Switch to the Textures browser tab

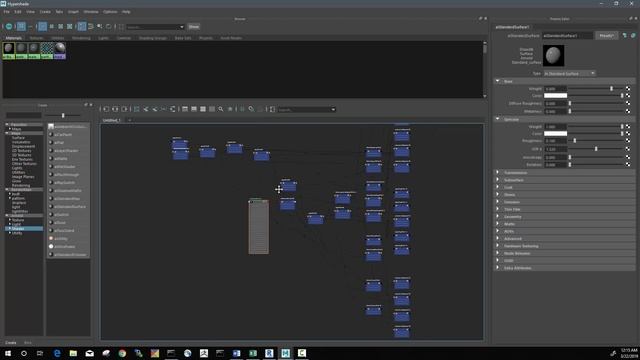36,38
